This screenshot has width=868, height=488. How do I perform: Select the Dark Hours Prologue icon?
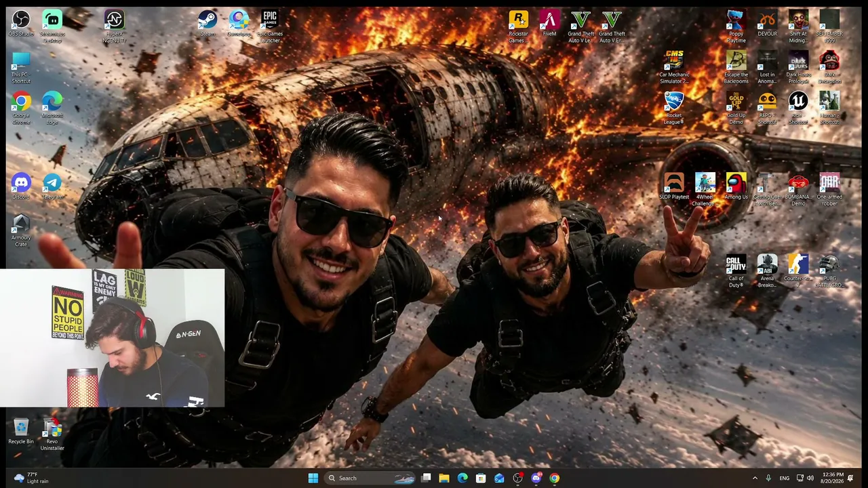point(798,67)
